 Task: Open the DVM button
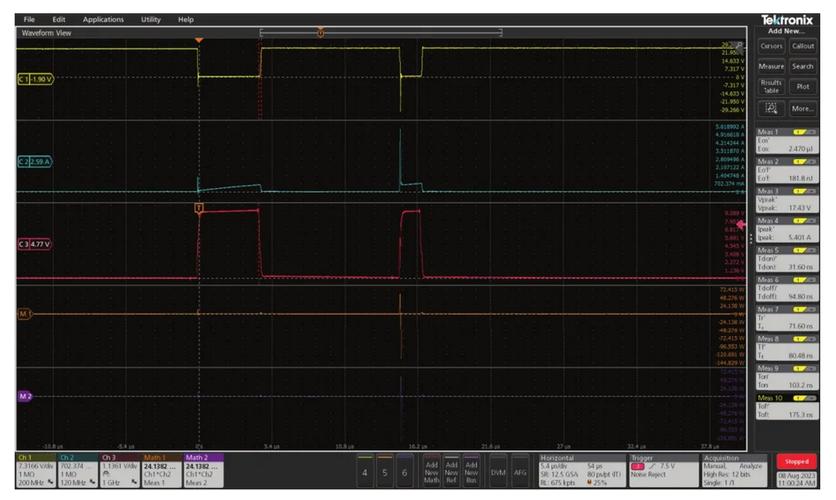click(x=498, y=471)
